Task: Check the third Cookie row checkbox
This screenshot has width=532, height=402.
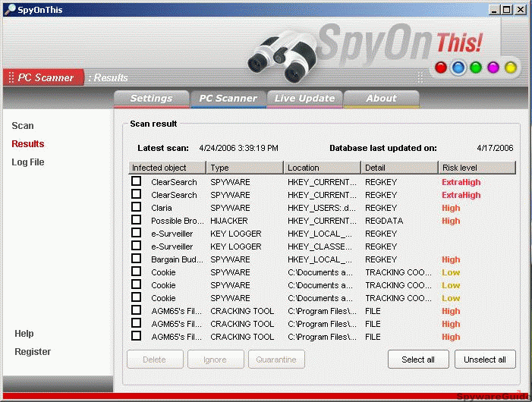Action: [137, 297]
